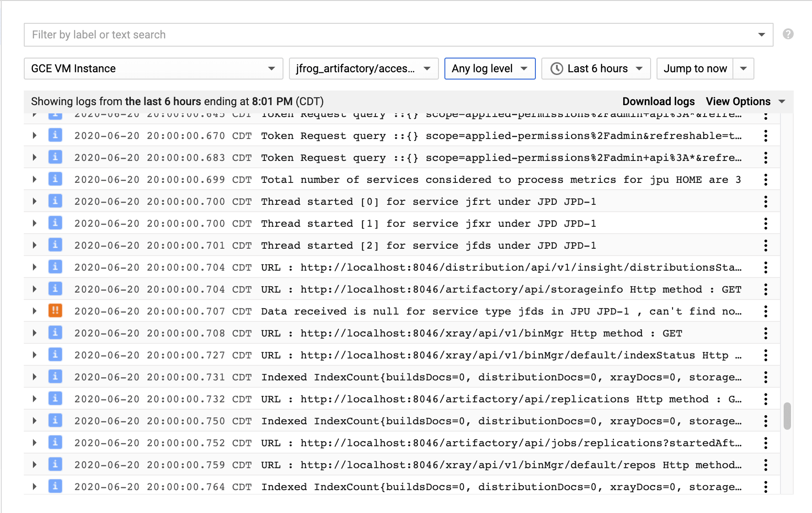Open kebab menu for 20:00:00.683 Token Request row
This screenshot has height=513, width=812.
point(765,158)
